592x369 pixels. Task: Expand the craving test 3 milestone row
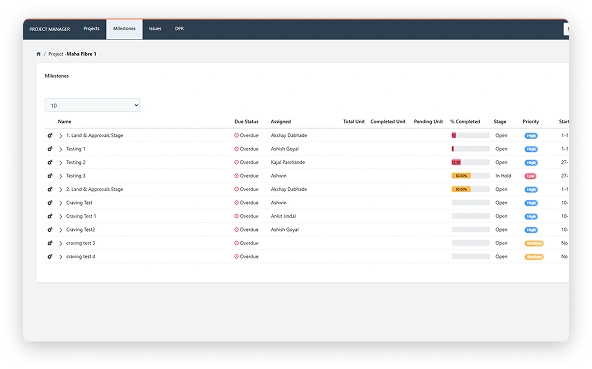coord(60,244)
